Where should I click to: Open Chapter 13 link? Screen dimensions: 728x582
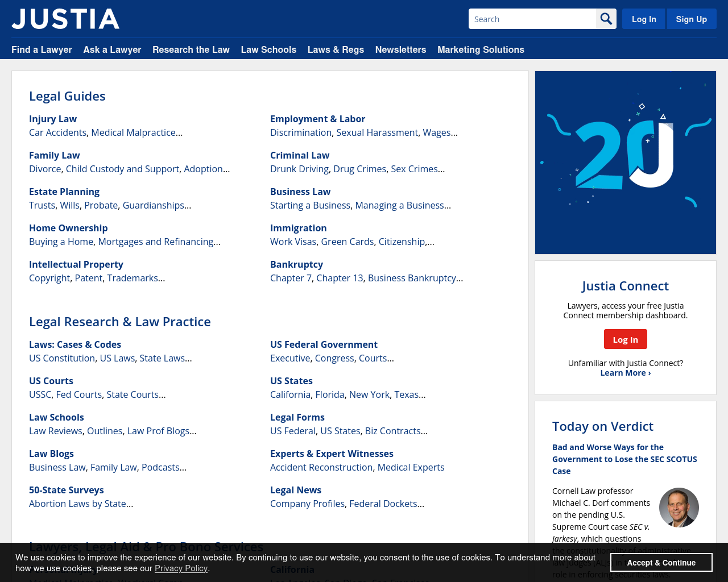click(340, 278)
